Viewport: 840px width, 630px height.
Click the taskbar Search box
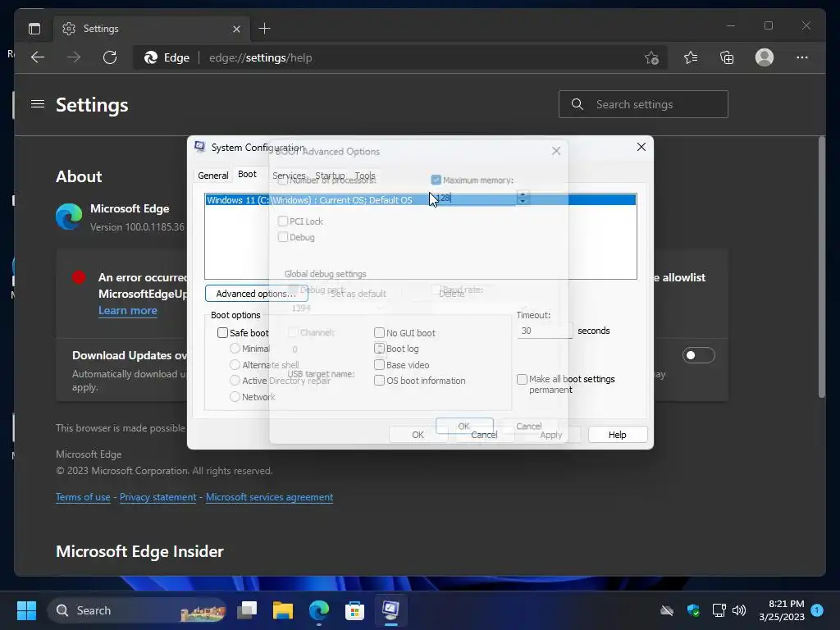click(137, 610)
